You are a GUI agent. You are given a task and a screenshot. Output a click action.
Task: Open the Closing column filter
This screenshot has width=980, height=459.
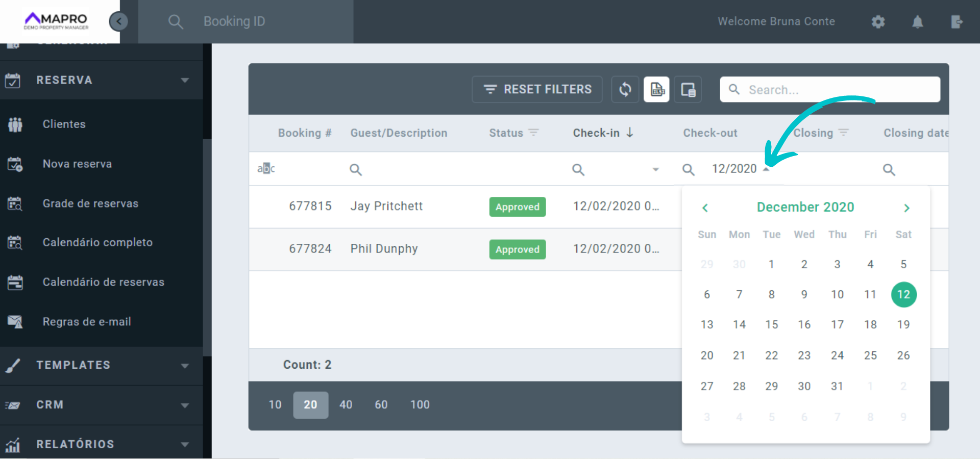pyautogui.click(x=844, y=133)
